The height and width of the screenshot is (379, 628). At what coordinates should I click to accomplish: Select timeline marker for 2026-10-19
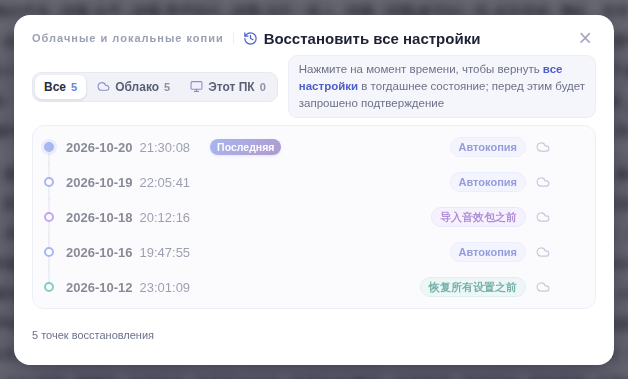coord(49,182)
